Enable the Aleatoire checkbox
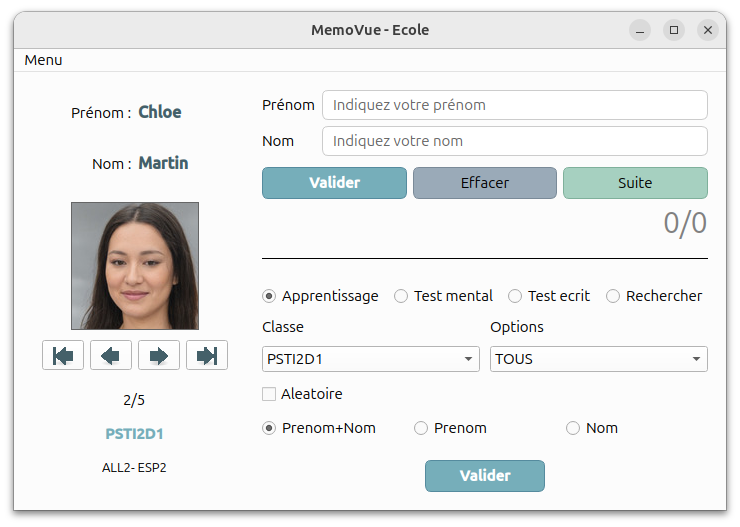 269,394
